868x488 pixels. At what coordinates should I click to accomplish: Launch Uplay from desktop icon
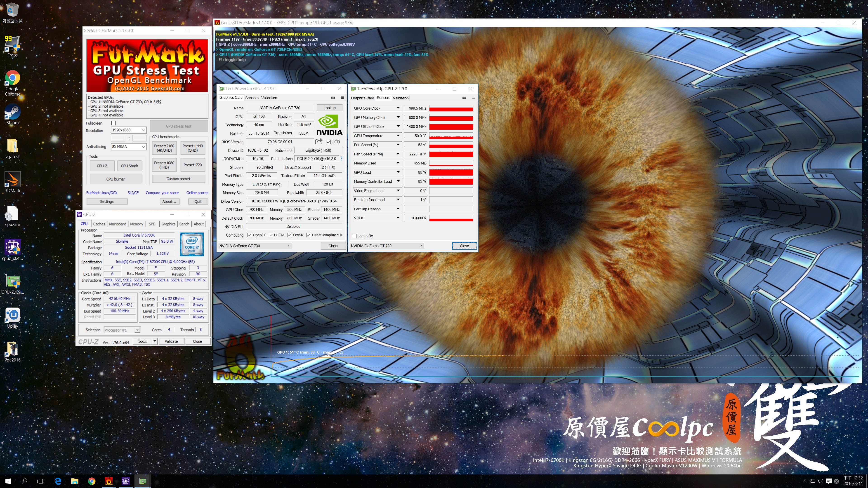[12, 318]
